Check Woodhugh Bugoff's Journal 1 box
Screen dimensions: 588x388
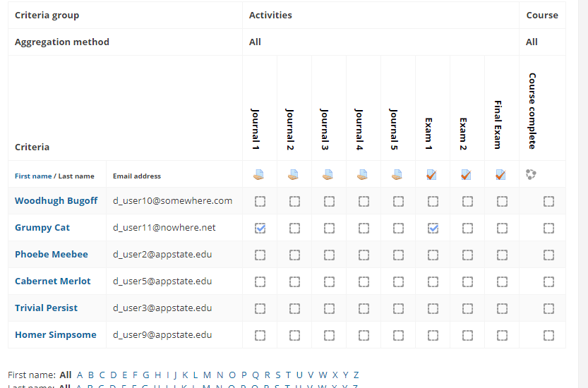pyautogui.click(x=260, y=201)
